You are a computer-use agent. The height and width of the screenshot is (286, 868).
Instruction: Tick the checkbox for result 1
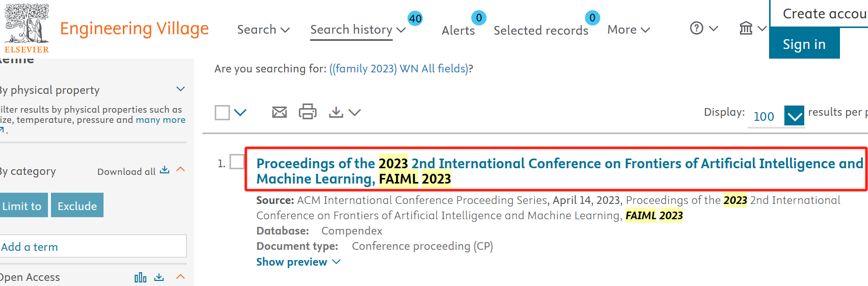point(237,162)
